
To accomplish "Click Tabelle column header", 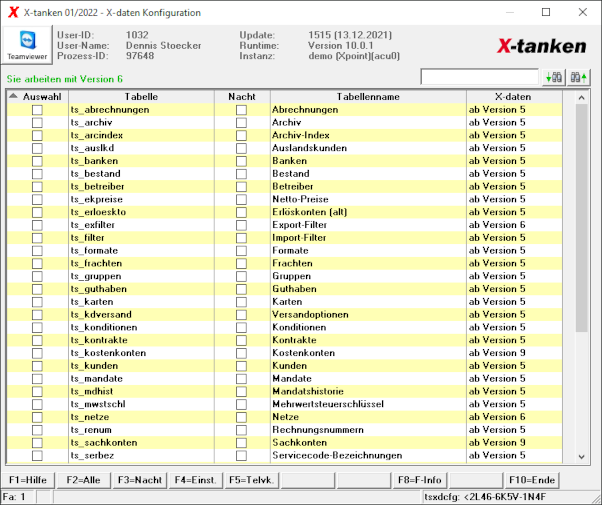I will pyautogui.click(x=141, y=96).
